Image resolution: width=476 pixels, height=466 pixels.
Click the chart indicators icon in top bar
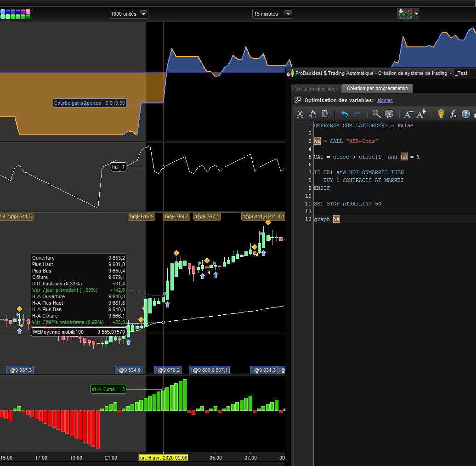[405, 14]
